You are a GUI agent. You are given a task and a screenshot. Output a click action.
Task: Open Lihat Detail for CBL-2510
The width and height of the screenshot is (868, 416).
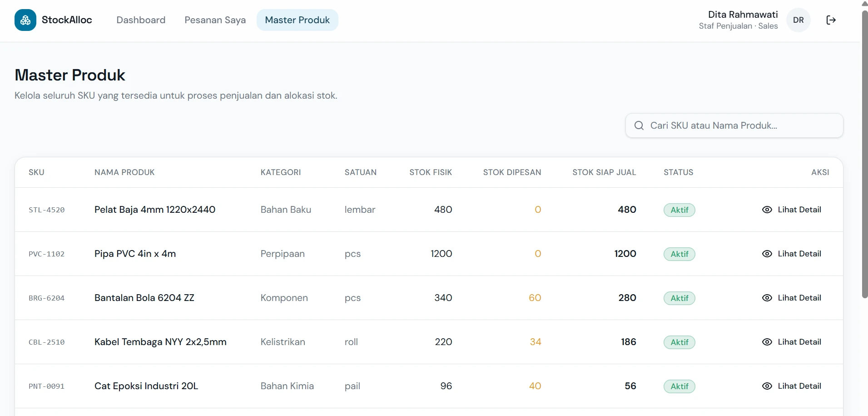tap(791, 342)
